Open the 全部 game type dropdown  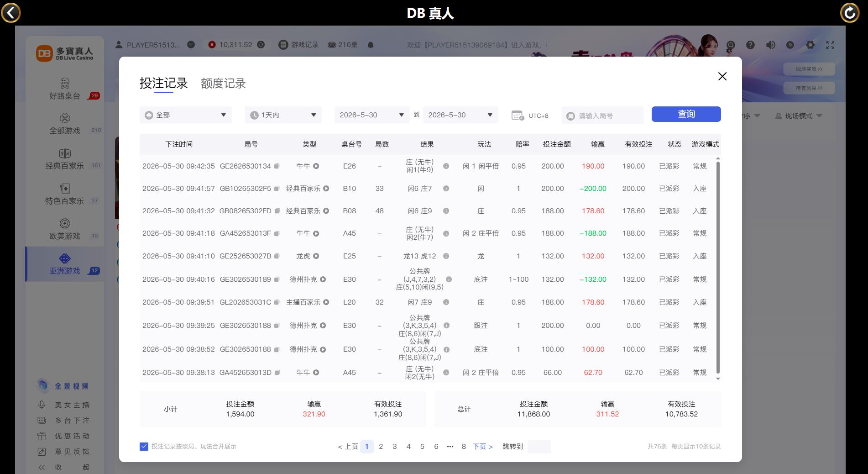tap(186, 115)
